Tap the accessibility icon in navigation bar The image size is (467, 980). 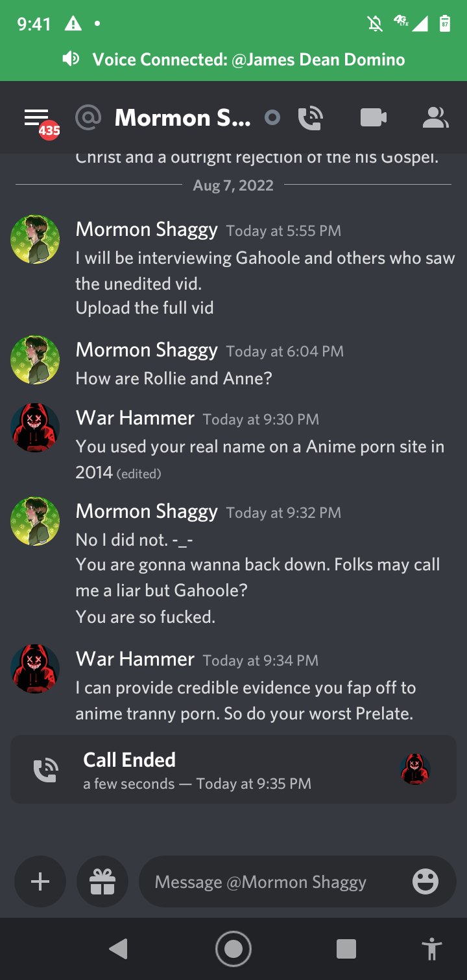coord(431,949)
